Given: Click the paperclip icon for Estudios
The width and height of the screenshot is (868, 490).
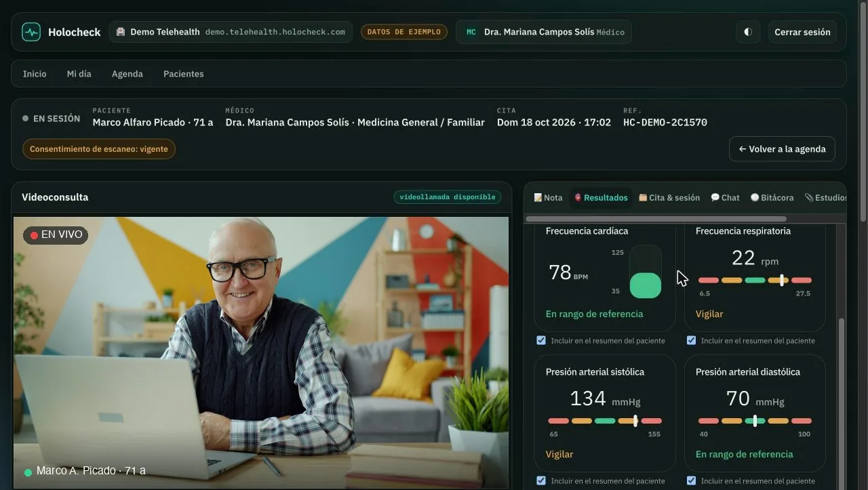Looking at the screenshot, I should tap(809, 198).
